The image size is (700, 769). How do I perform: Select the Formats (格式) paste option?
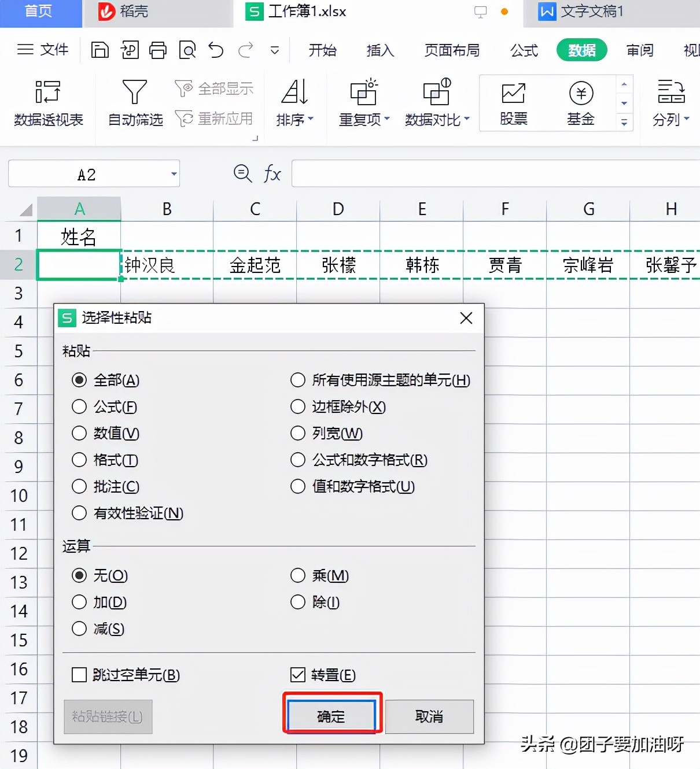click(79, 460)
